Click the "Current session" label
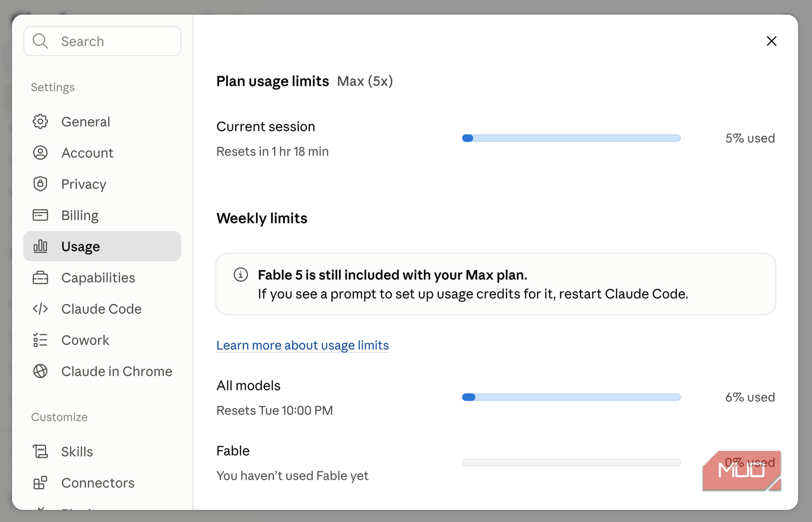The image size is (812, 522). pos(266,126)
